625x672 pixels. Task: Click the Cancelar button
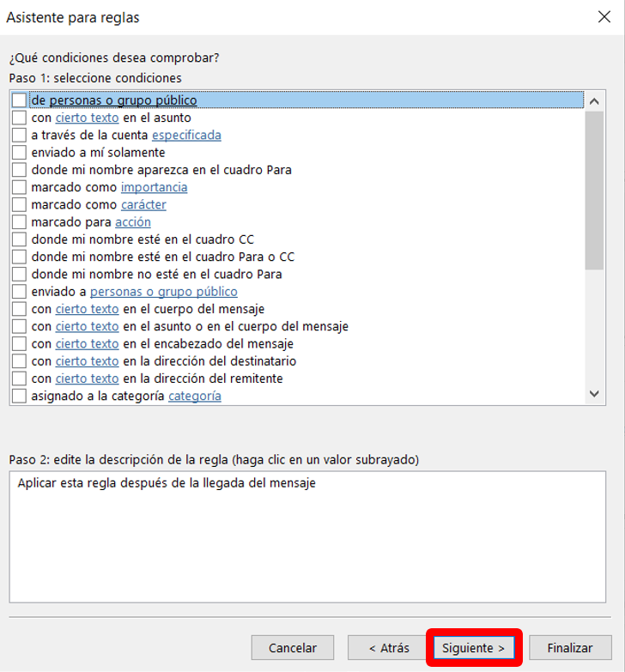point(293,648)
